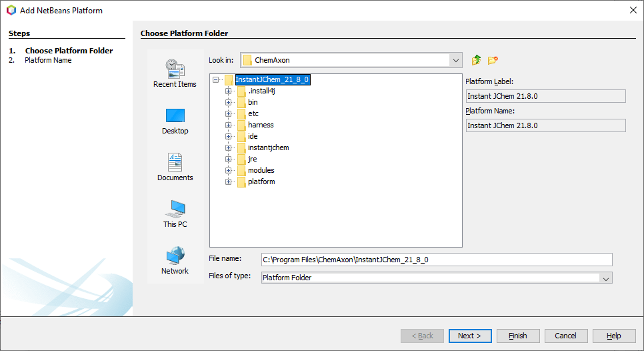Open Recent Items shortcut
This screenshot has width=644, height=351.
[x=175, y=73]
